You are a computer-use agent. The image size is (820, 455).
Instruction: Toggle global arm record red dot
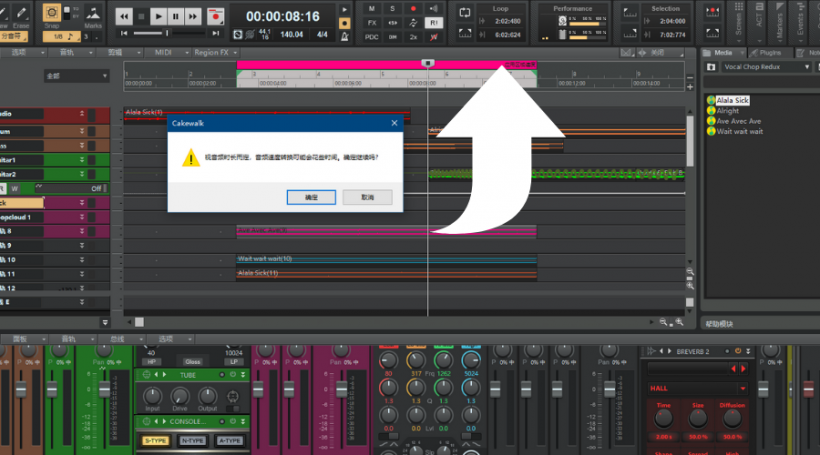[x=413, y=9]
